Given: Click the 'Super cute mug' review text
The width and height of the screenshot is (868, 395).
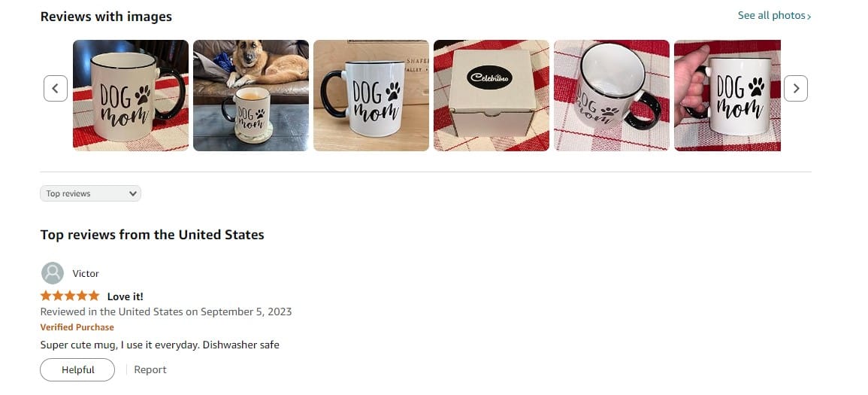Looking at the screenshot, I should click(x=160, y=345).
